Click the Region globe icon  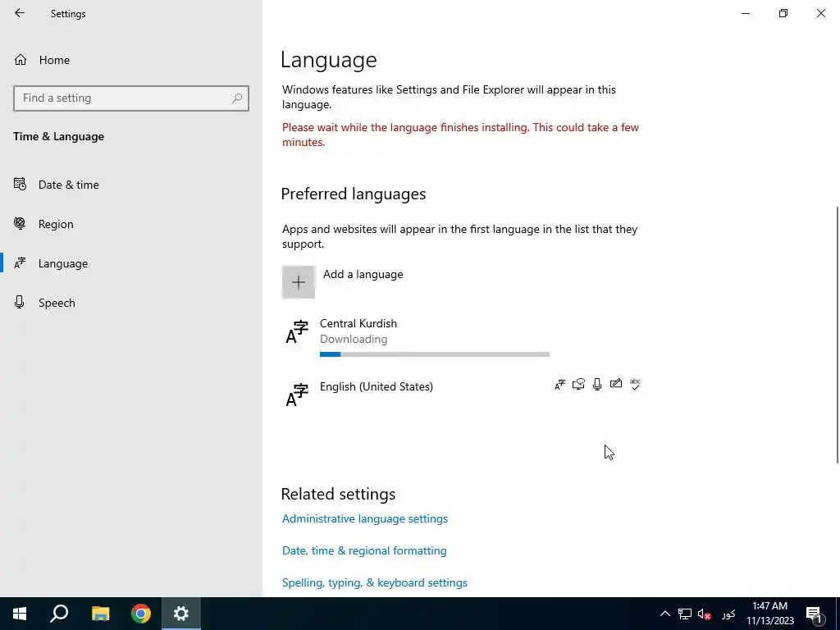[x=20, y=223]
